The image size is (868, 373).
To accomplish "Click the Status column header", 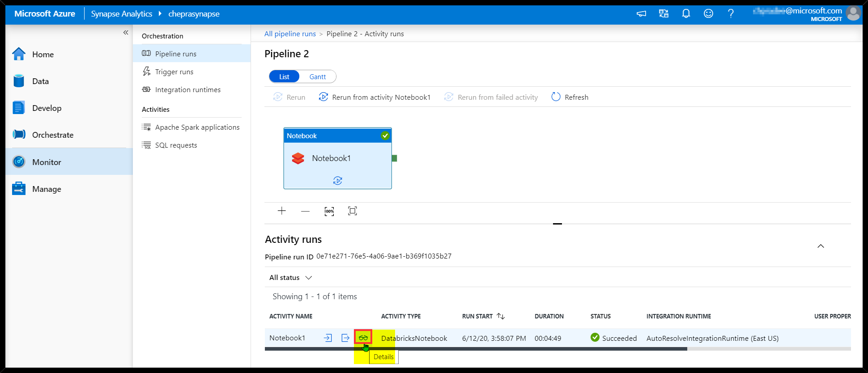I will tap(600, 316).
